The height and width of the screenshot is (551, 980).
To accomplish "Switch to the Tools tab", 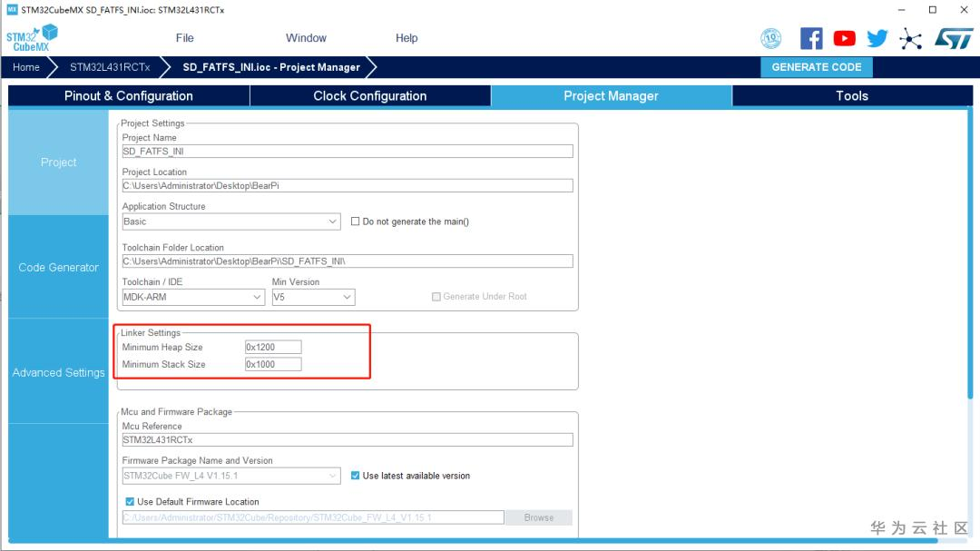I will coord(852,95).
